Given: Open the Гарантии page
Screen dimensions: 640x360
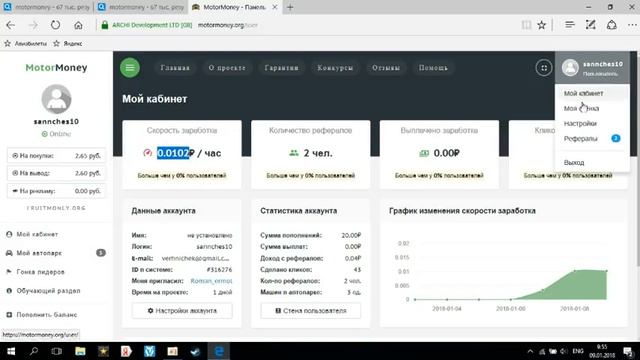Looking at the screenshot, I should [x=281, y=68].
